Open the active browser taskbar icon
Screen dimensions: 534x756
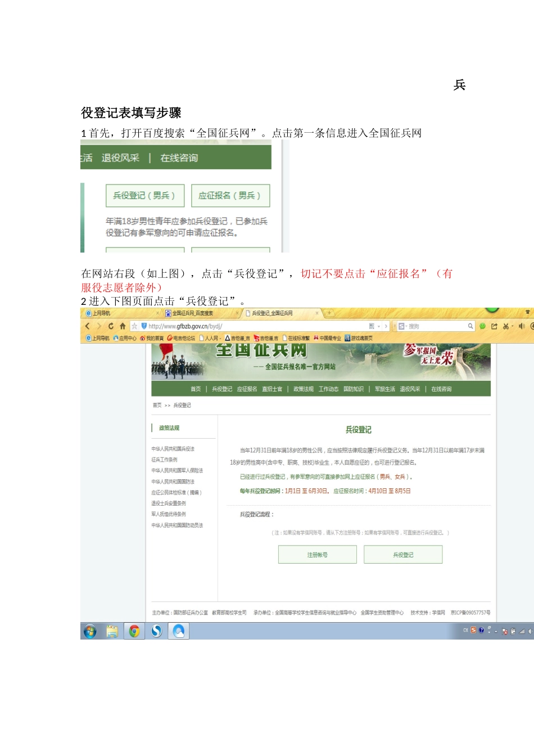(179, 631)
